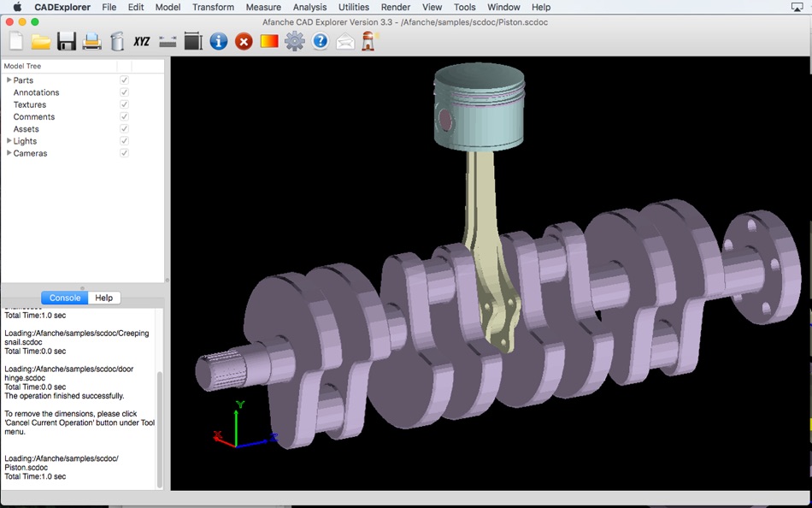The width and height of the screenshot is (812, 508).
Task: Select Annotations in the model tree
Action: point(36,92)
